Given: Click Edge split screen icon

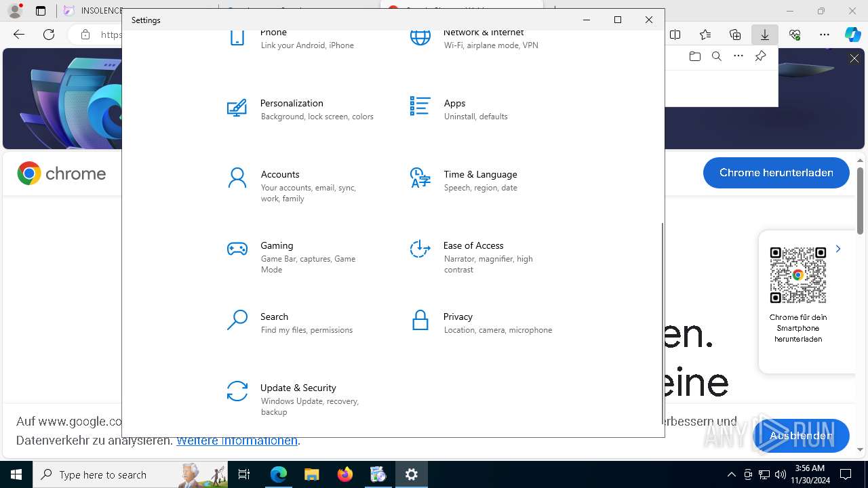Looking at the screenshot, I should tap(675, 35).
